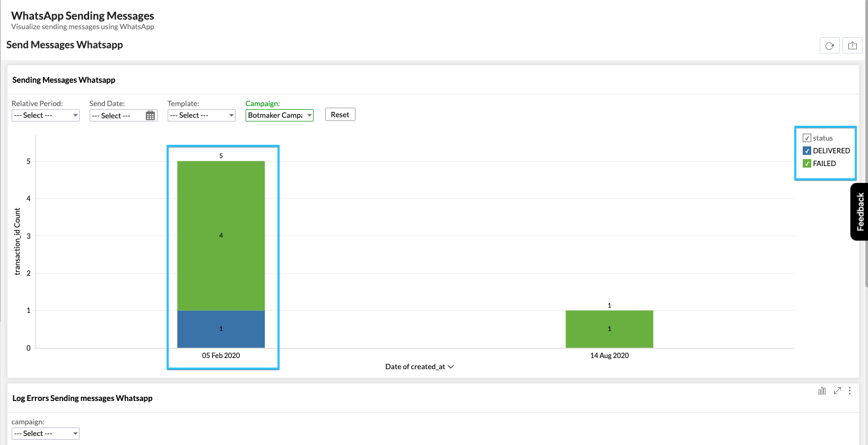
Task: Click the "Send Messages Whatsapp" dashboard title
Action: [x=65, y=45]
